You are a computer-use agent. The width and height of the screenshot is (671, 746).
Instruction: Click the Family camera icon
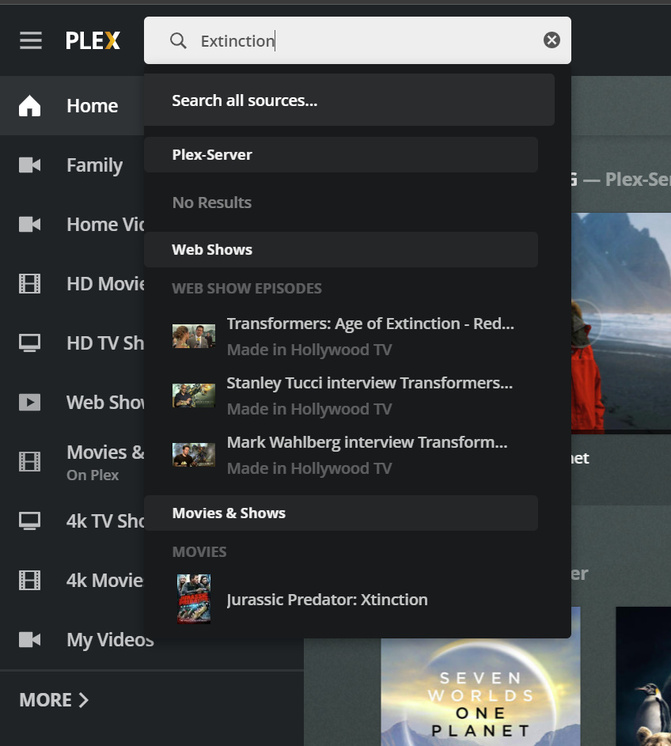coord(30,165)
